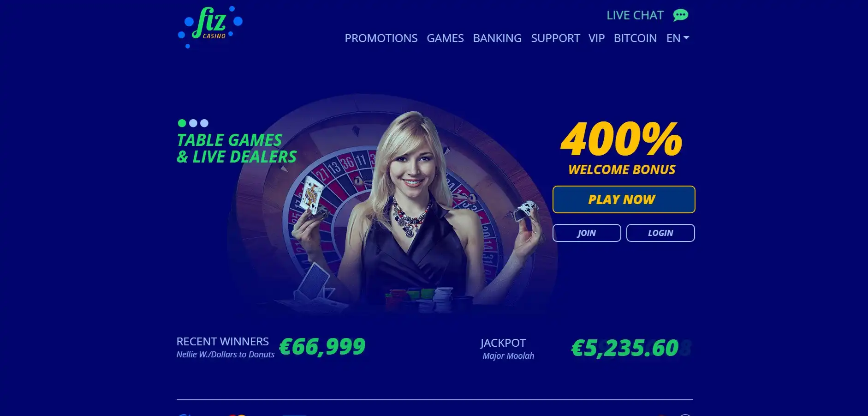
Task: Open the Banking page
Action: coord(497,38)
